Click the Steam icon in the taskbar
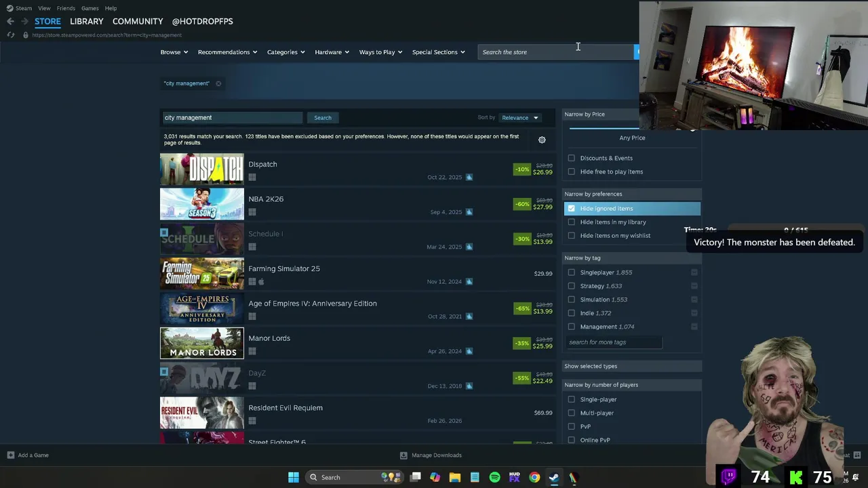Screen dimensions: 868x488 (x=554, y=477)
